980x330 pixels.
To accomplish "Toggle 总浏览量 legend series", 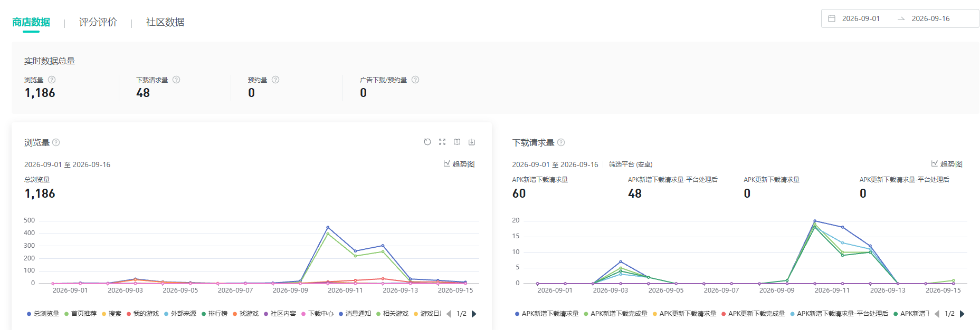I will [x=43, y=314].
